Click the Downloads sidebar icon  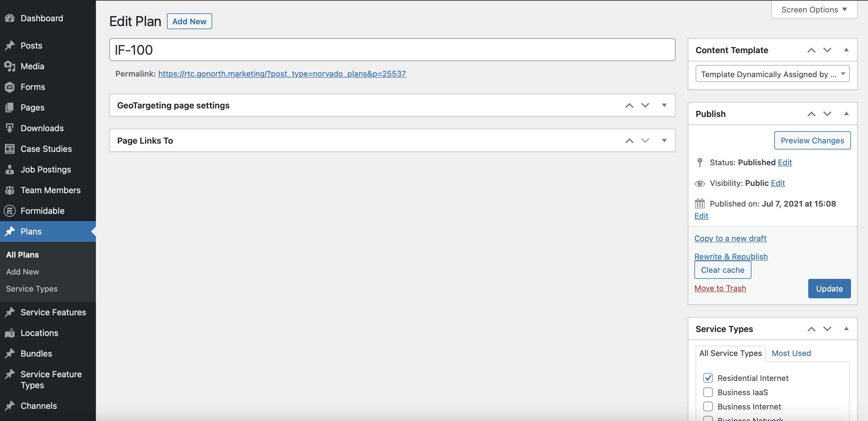point(10,128)
